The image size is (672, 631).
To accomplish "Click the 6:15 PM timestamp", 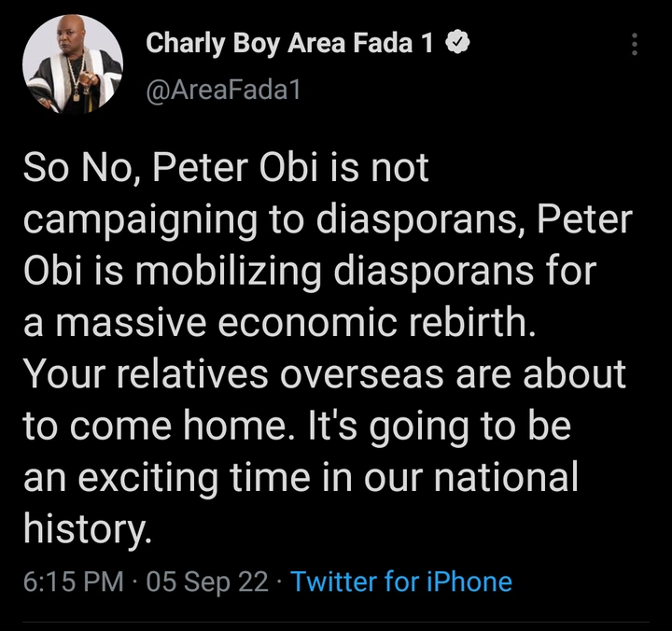I will [x=74, y=582].
